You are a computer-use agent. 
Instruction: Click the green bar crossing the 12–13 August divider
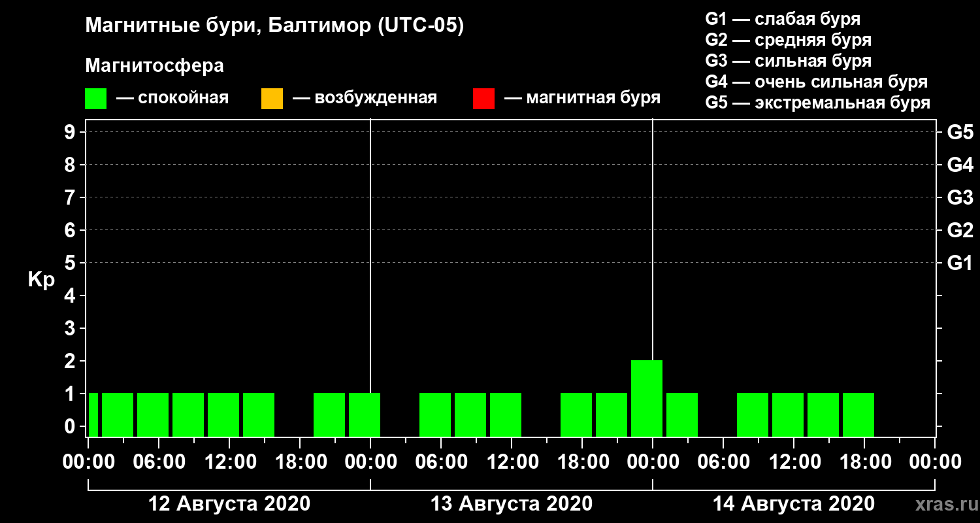365,414
